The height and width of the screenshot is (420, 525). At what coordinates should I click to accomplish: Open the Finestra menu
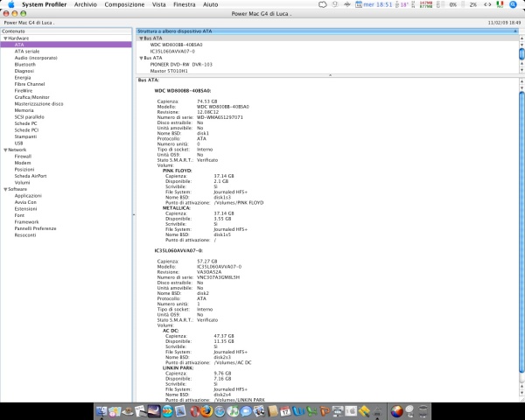tap(184, 4)
